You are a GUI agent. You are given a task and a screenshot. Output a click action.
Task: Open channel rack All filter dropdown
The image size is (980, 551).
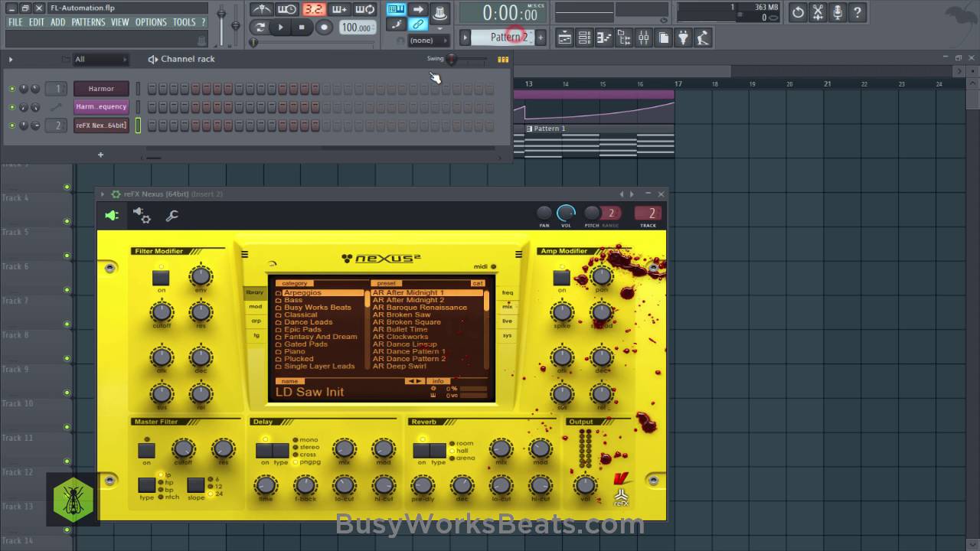(100, 59)
